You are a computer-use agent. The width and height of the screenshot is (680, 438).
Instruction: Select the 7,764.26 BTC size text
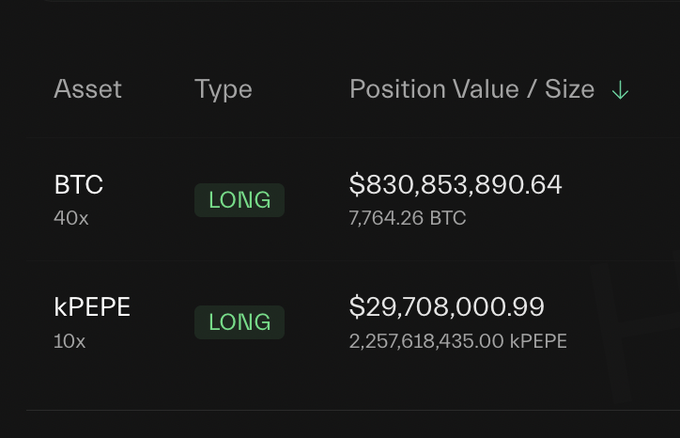pos(407,218)
